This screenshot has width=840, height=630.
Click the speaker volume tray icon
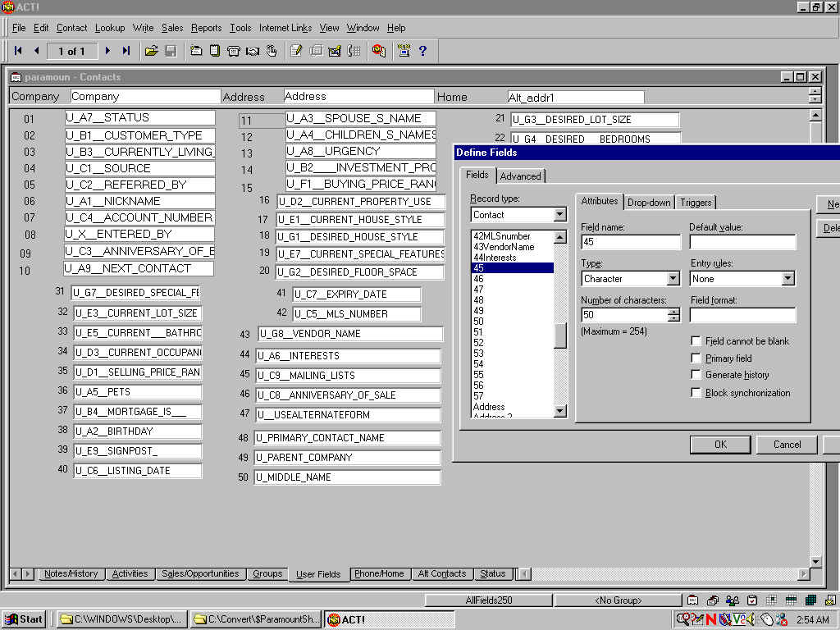[751, 619]
